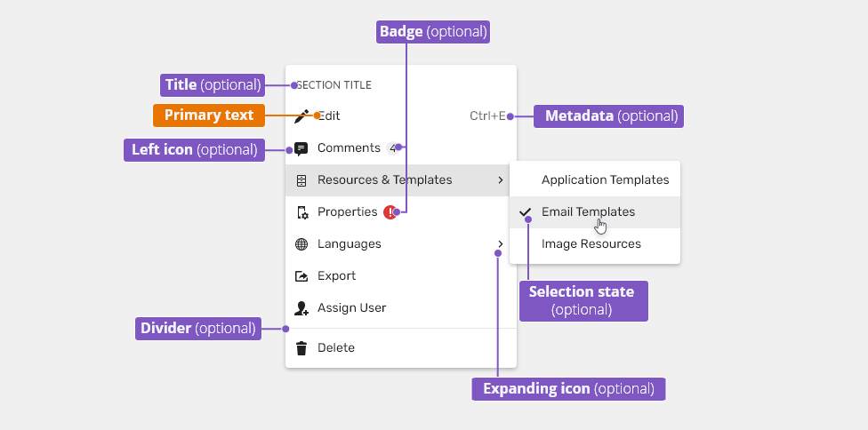Click the Delete trash can icon

point(301,348)
